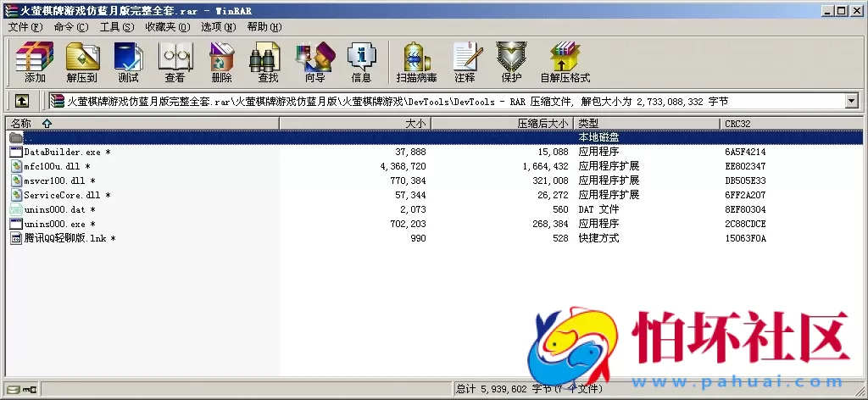Viewport: 868px width, 400px height.
Task: Click msvcr100.dll file icon
Action: (x=16, y=181)
